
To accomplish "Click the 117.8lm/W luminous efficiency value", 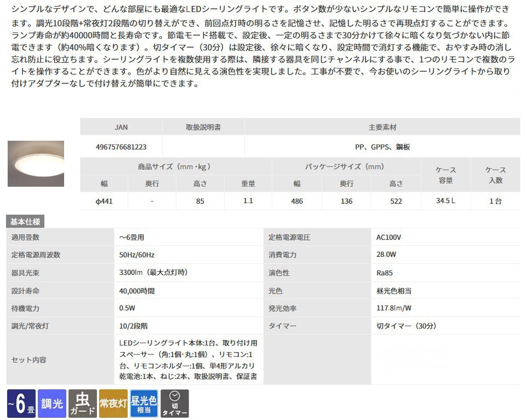I will (x=394, y=308).
